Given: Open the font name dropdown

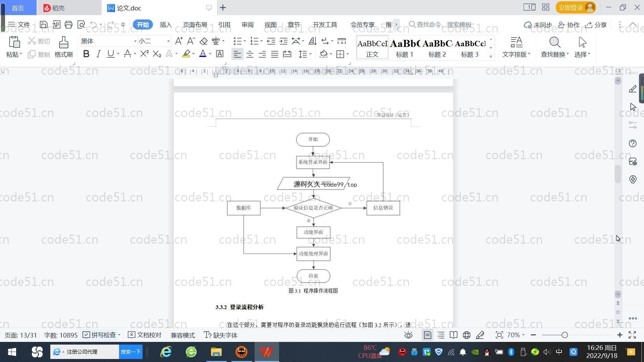Looking at the screenshot, I should coord(135,41).
